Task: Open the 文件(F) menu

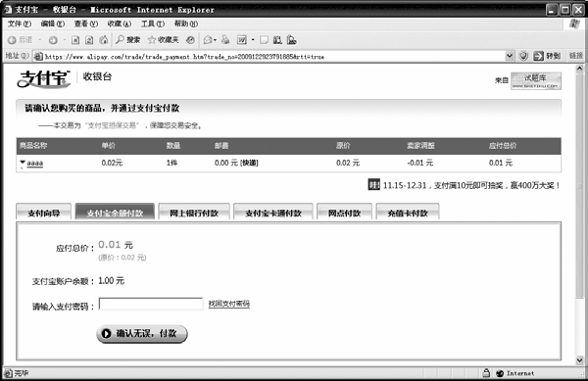Action: 20,24
